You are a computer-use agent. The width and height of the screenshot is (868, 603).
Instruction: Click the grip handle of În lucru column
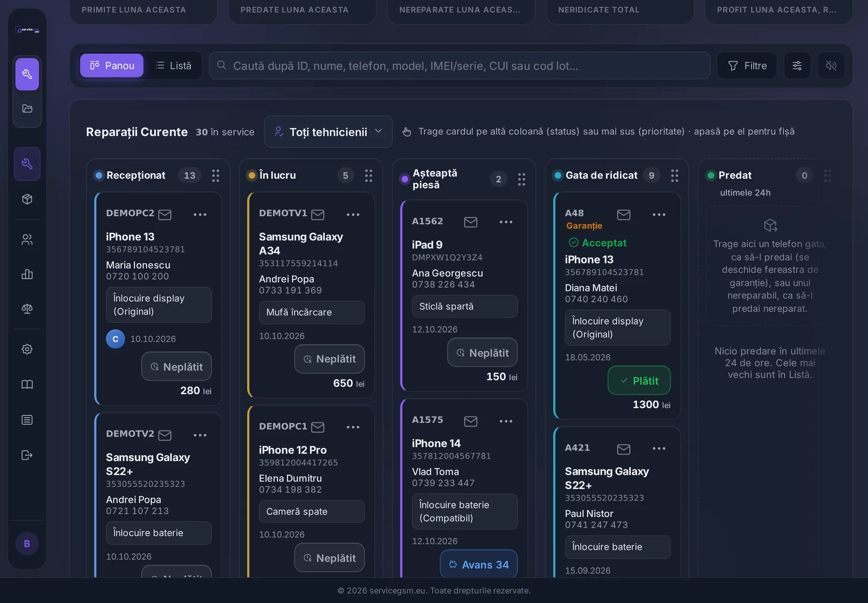[x=368, y=176]
